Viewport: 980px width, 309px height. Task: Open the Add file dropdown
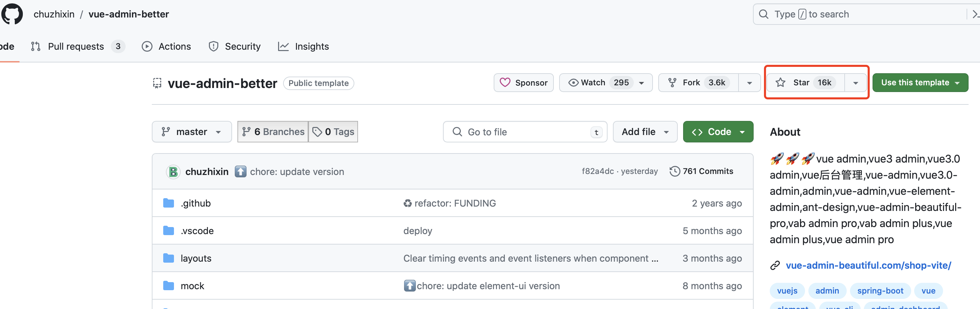[645, 132]
